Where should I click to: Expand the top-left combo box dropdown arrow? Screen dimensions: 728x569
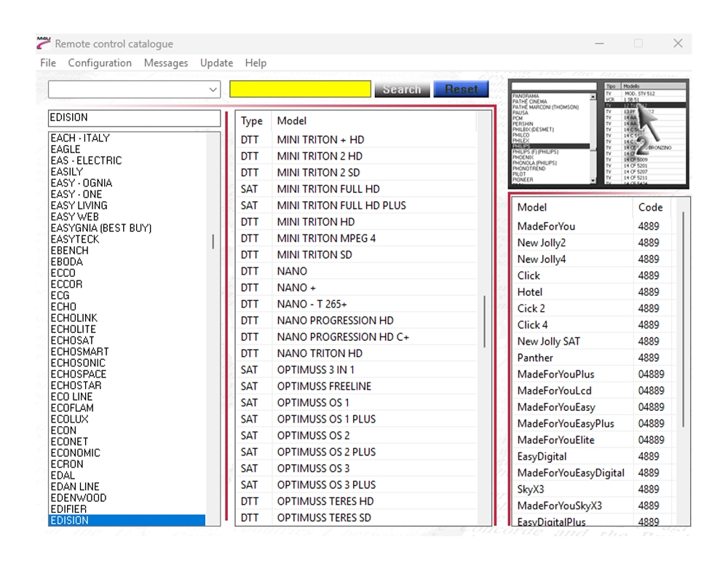pos(213,90)
